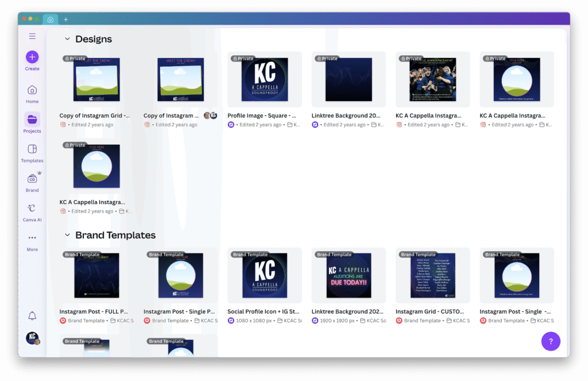The image size is (588, 381).
Task: Click Brand Template badge on Linktree Background 202...
Action: 334,255
